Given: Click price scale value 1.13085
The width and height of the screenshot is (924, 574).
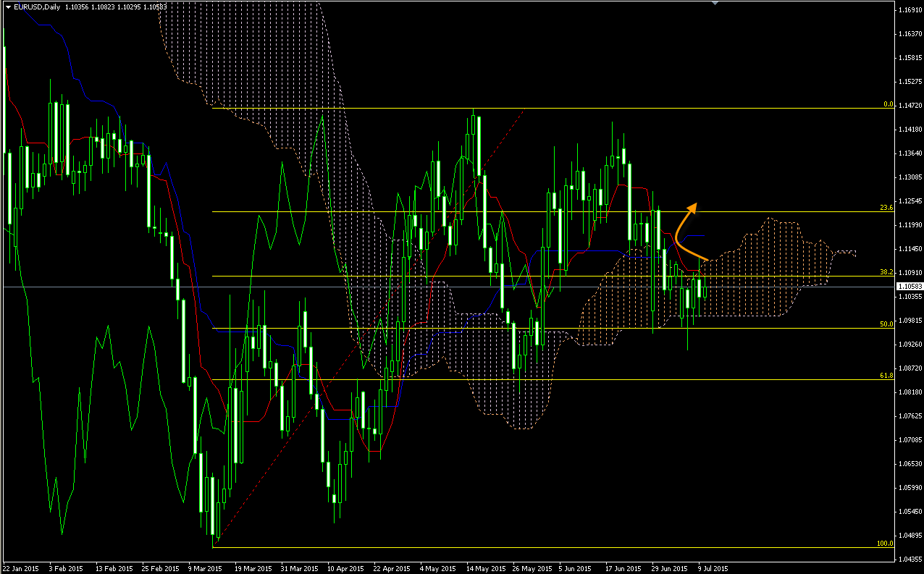Looking at the screenshot, I should [x=910, y=177].
